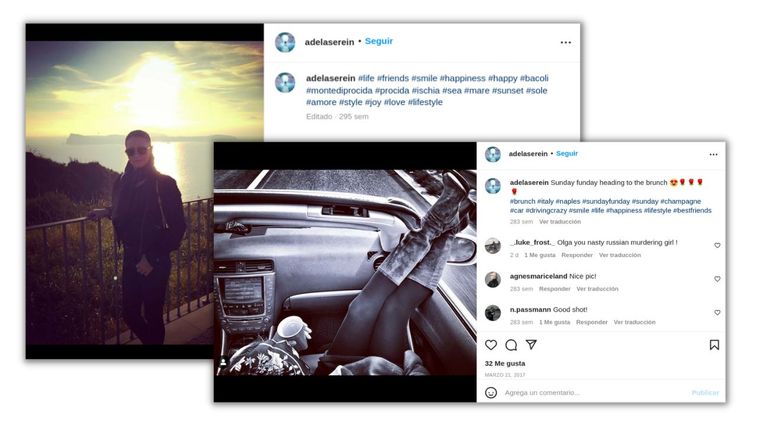Click n.passmann username in comments
Image resolution: width=768 pixels, height=431 pixels.
tap(530, 310)
